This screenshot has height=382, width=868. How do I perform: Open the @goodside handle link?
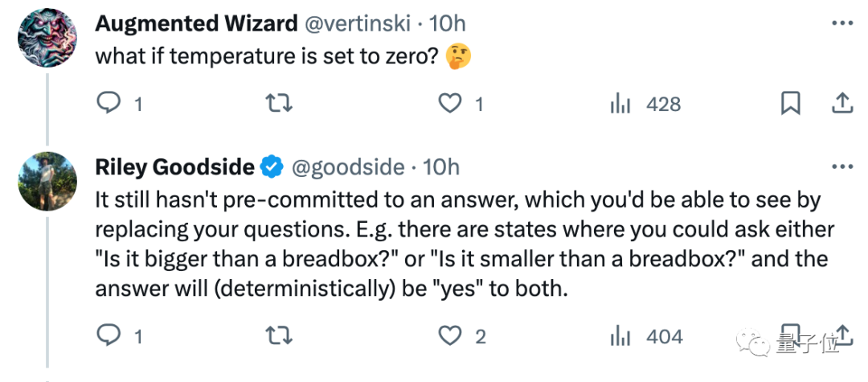[347, 166]
